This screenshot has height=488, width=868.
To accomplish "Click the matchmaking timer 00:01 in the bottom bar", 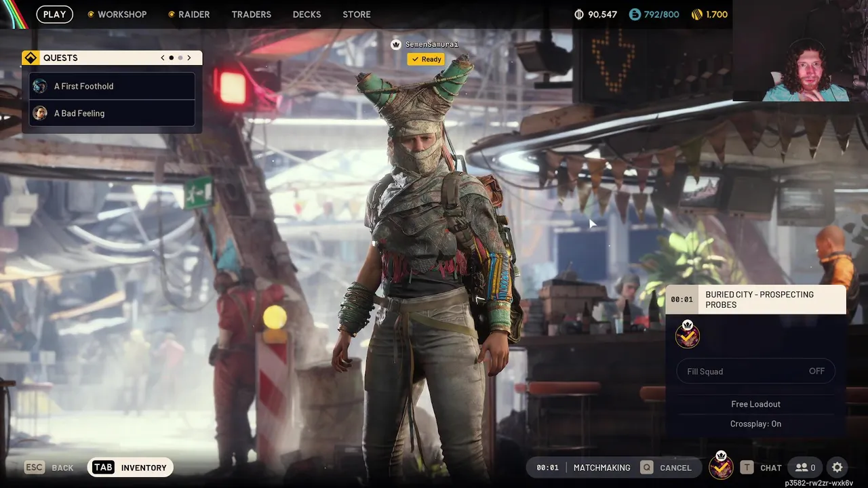I will [547, 468].
